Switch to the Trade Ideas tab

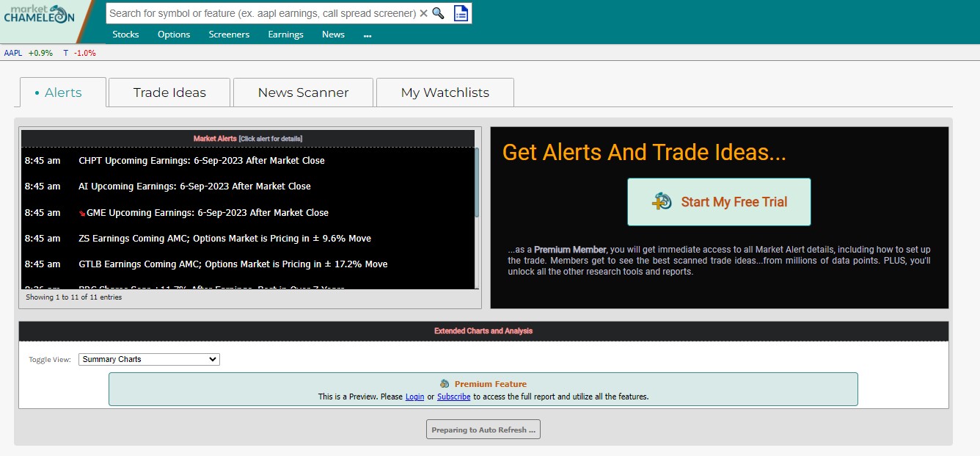tap(169, 93)
